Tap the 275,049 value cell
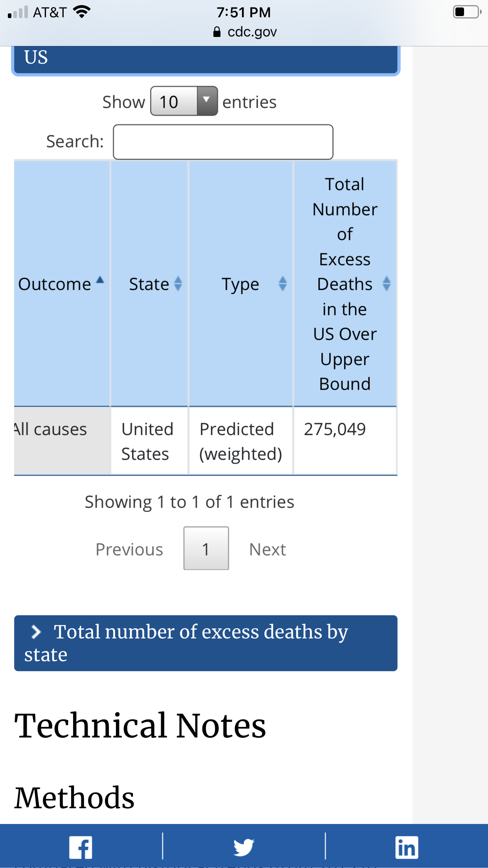The image size is (488, 868). click(x=345, y=440)
